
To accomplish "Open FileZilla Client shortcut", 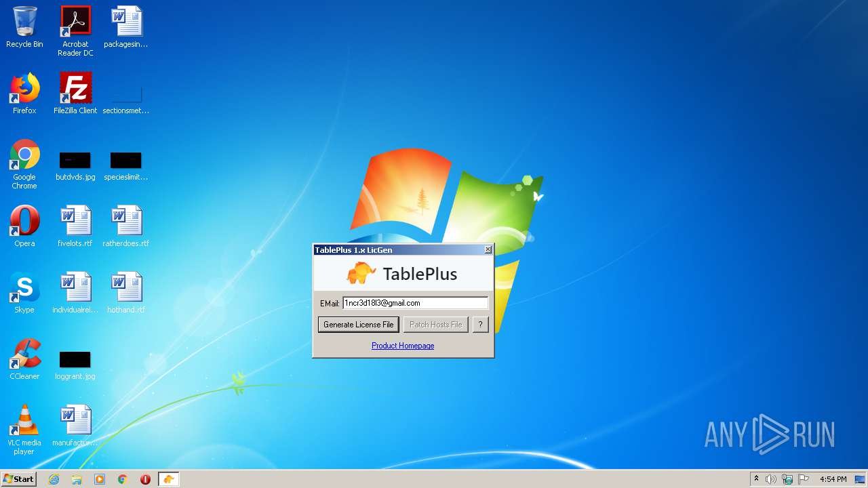I will pos(75,94).
